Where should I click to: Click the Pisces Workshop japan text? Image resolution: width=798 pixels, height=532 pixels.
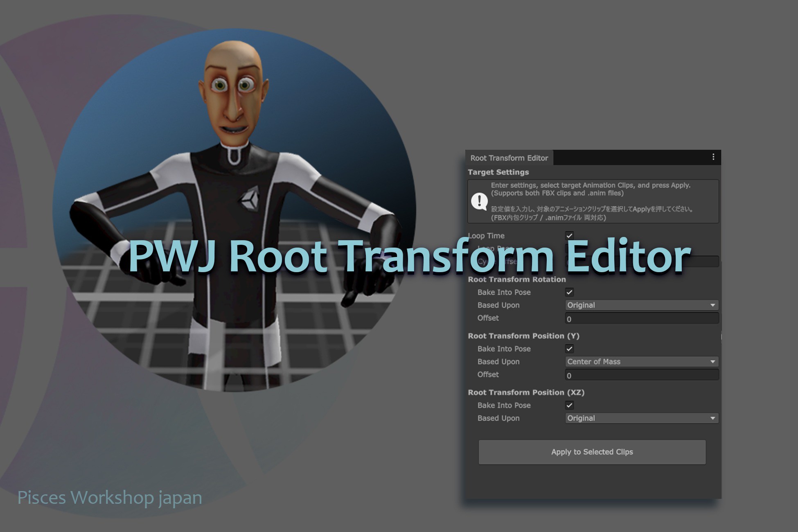tap(110, 498)
